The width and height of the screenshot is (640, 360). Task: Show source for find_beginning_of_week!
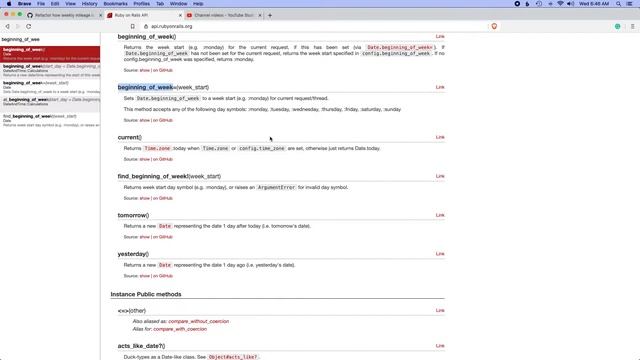point(144,198)
